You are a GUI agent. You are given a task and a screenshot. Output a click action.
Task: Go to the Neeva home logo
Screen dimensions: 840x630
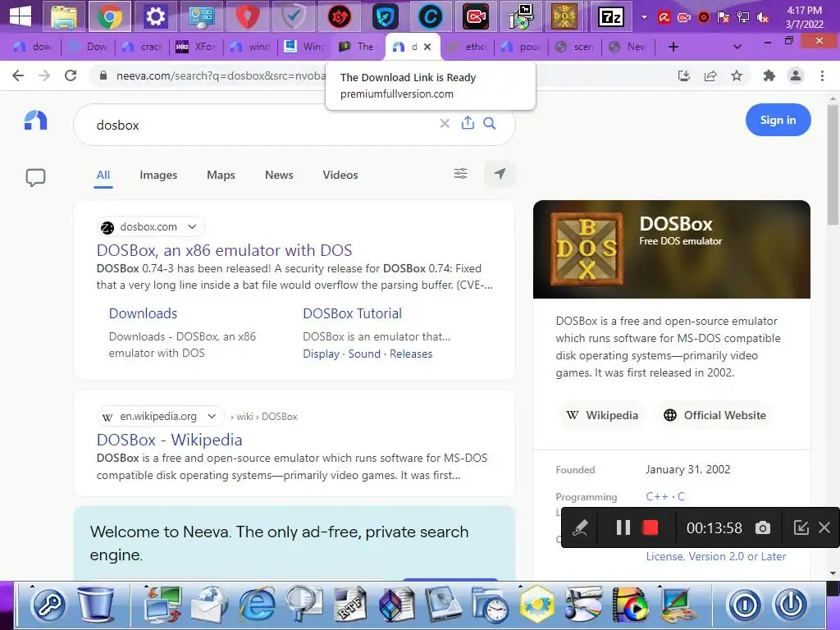tap(36, 120)
